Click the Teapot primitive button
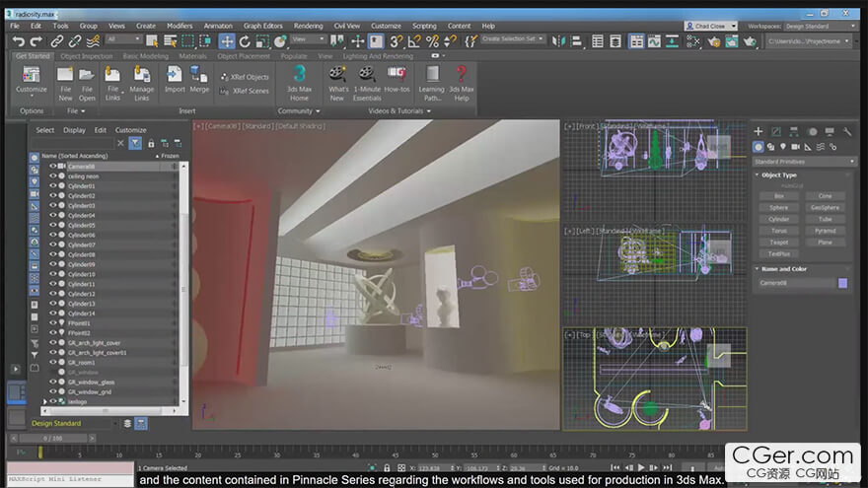 778,243
